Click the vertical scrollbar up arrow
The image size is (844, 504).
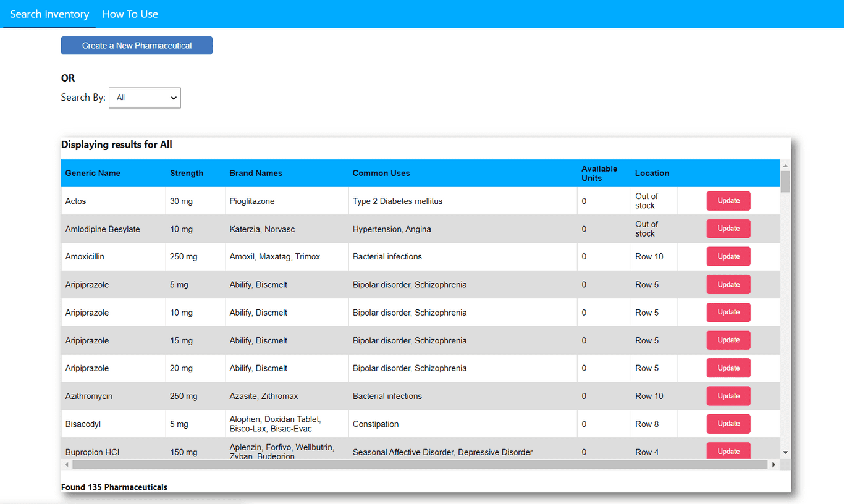(785, 165)
